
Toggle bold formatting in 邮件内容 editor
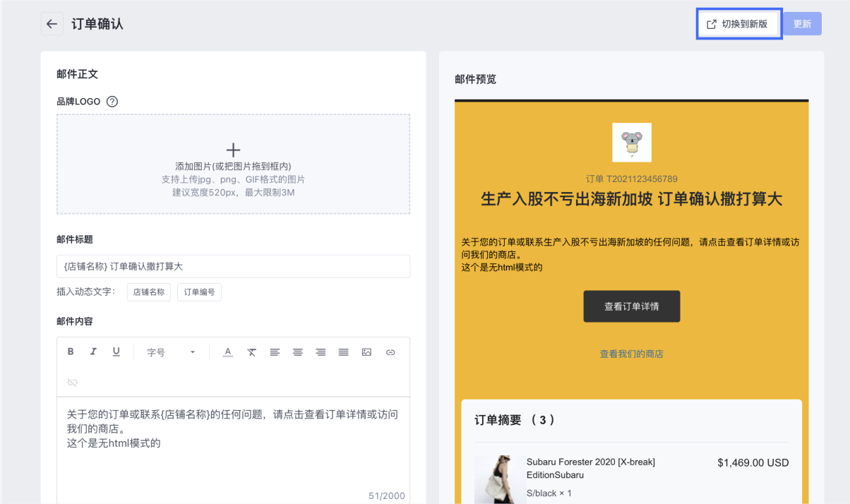coord(71,352)
